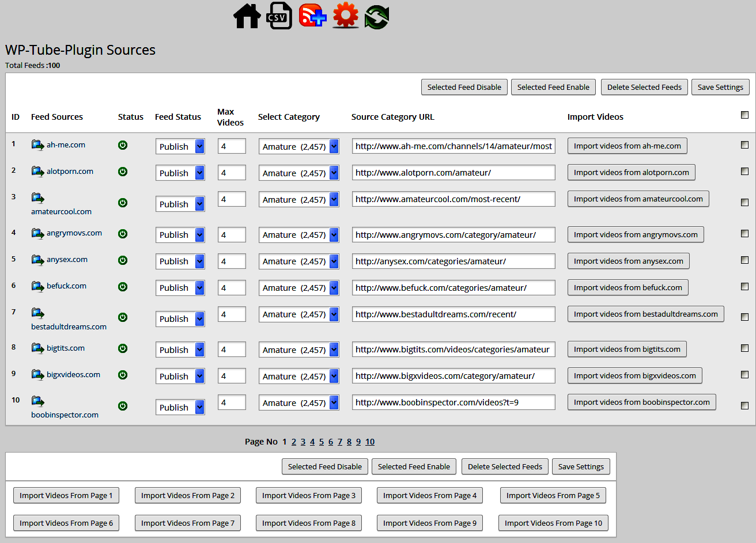Click Import videos from befuck.com button
This screenshot has height=543, width=756.
pos(628,287)
